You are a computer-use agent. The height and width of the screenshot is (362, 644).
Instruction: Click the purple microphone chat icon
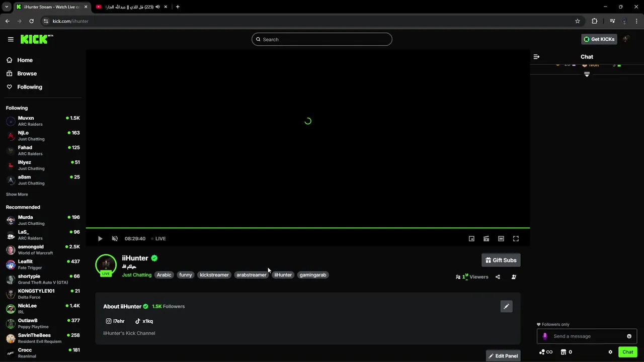click(x=545, y=336)
